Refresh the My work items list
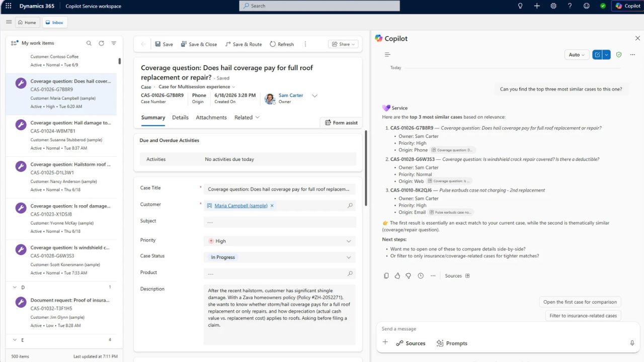Image resolution: width=644 pixels, height=362 pixels. [101, 43]
